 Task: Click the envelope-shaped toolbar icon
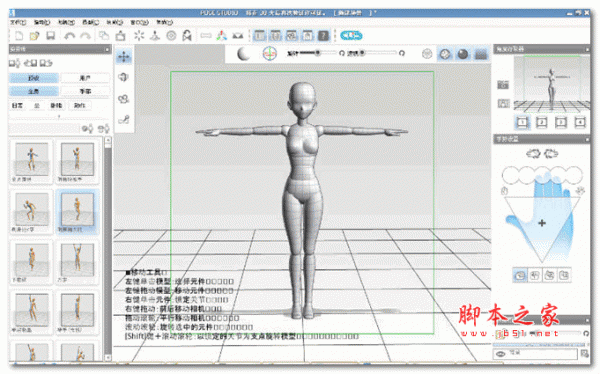point(238,36)
